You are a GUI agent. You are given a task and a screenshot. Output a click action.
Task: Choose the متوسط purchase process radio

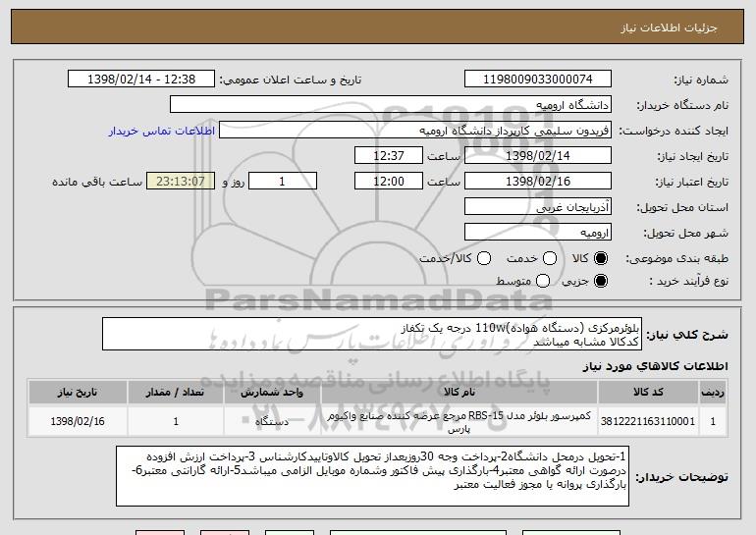543,281
